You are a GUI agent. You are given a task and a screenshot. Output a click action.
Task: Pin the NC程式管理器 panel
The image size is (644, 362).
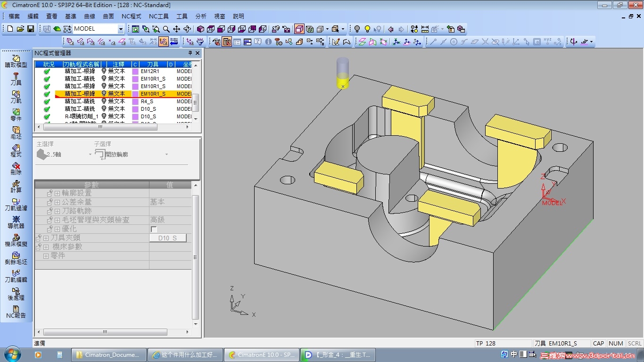pos(190,53)
